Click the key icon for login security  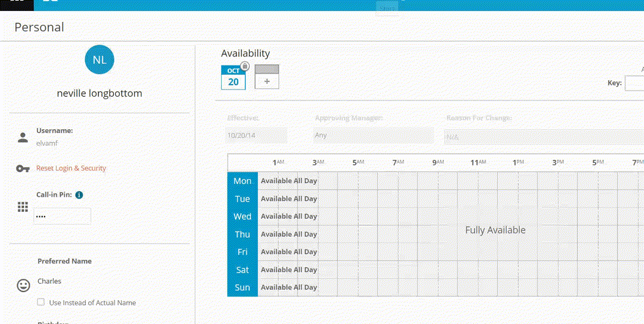click(23, 168)
